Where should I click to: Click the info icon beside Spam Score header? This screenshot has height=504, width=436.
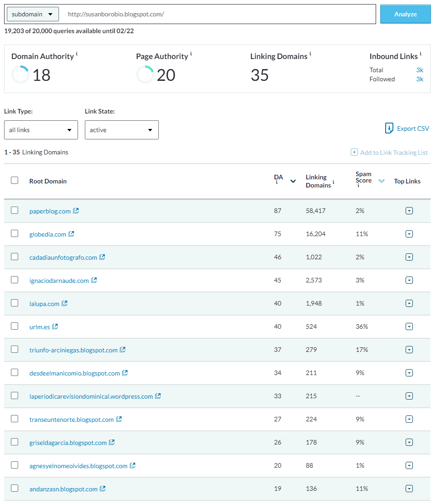(x=358, y=187)
